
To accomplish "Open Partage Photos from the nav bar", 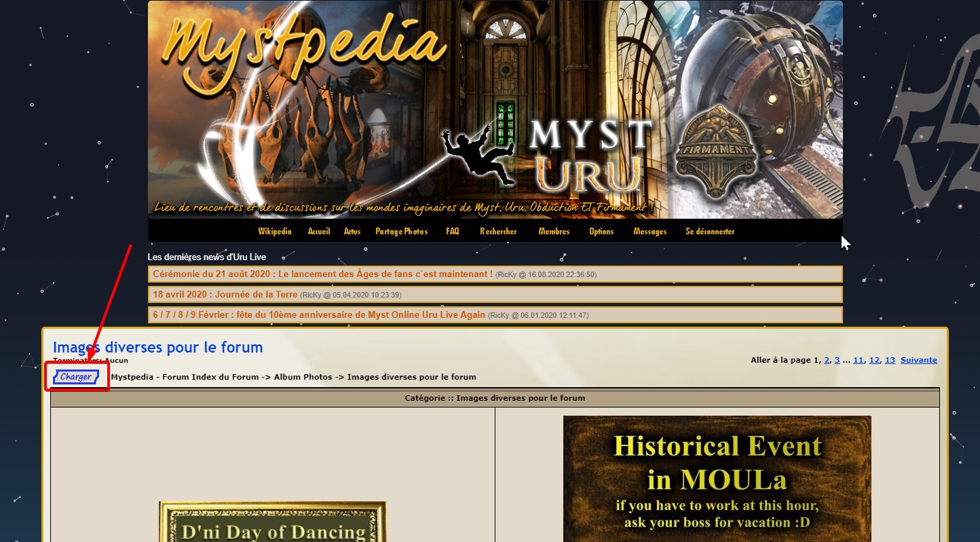I will [401, 232].
